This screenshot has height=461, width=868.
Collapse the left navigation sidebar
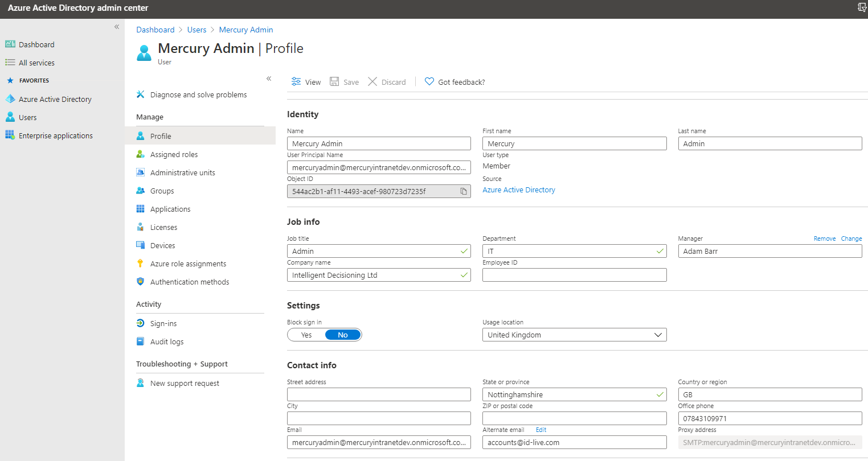point(117,27)
